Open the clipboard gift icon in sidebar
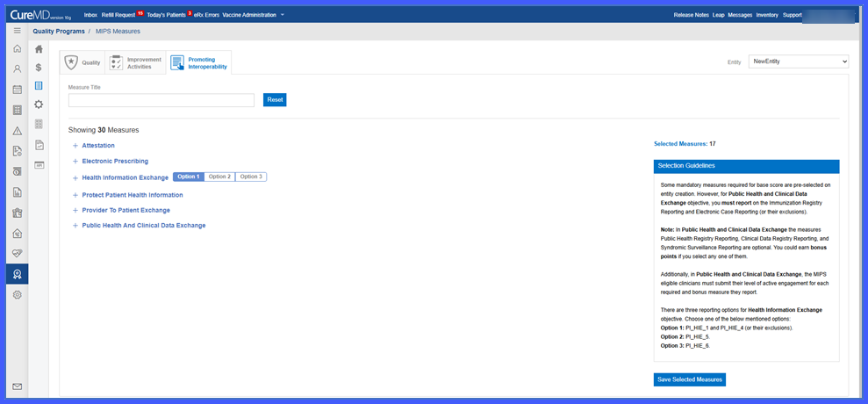This screenshot has width=868, height=404. [18, 213]
